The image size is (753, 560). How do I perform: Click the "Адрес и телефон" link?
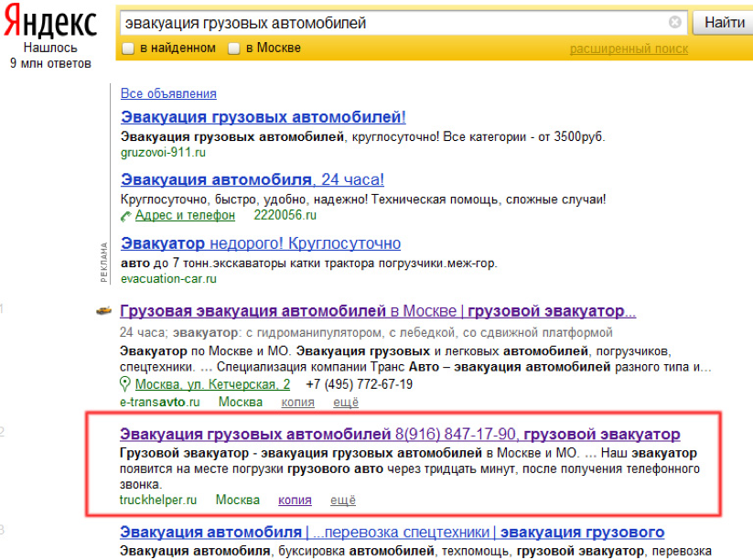click(185, 215)
